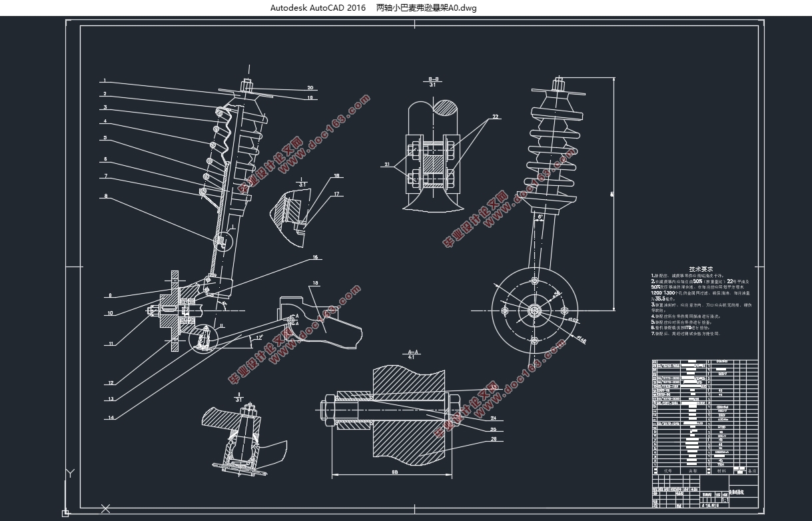The image size is (812, 521).
Task: Pick part callout number 12
Action: tap(111, 383)
